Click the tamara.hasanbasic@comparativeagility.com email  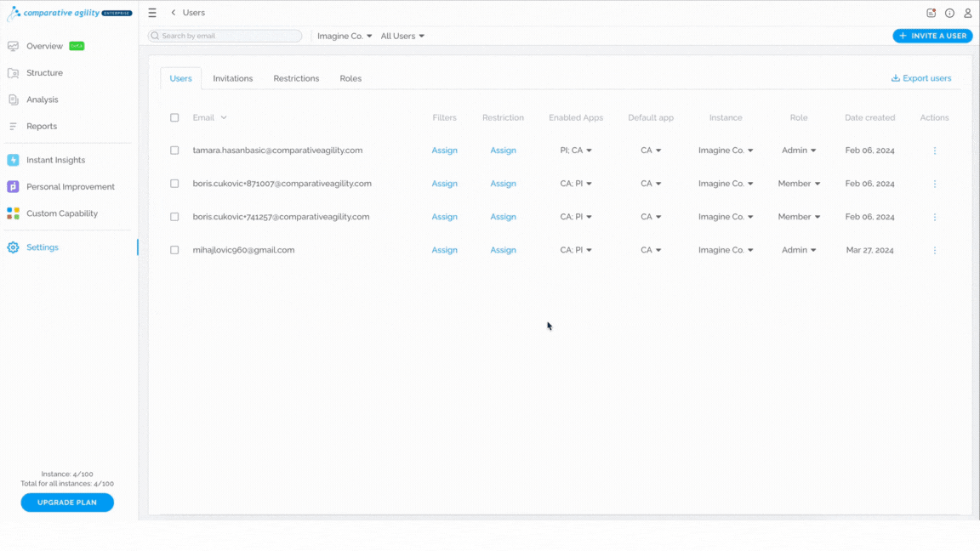point(277,151)
